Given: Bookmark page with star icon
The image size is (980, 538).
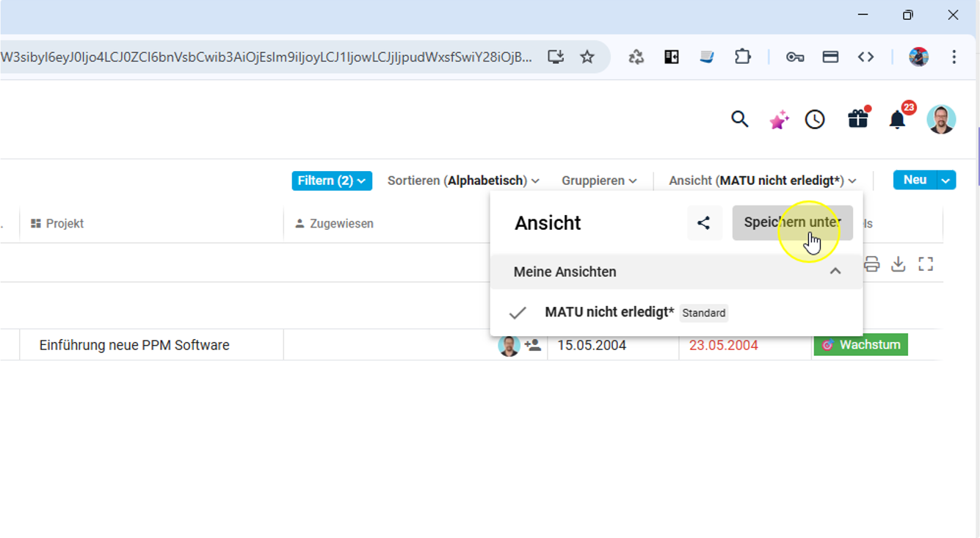Looking at the screenshot, I should point(587,57).
